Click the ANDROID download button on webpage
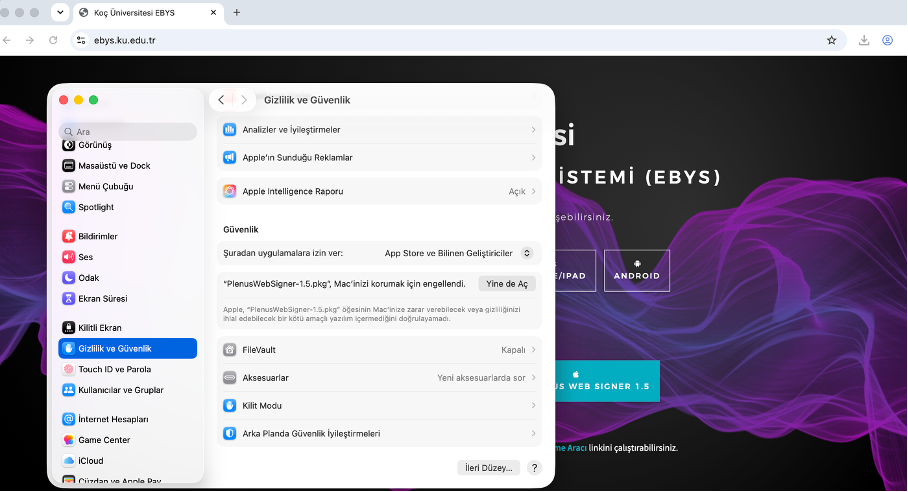The height and width of the screenshot is (492, 908). [636, 271]
